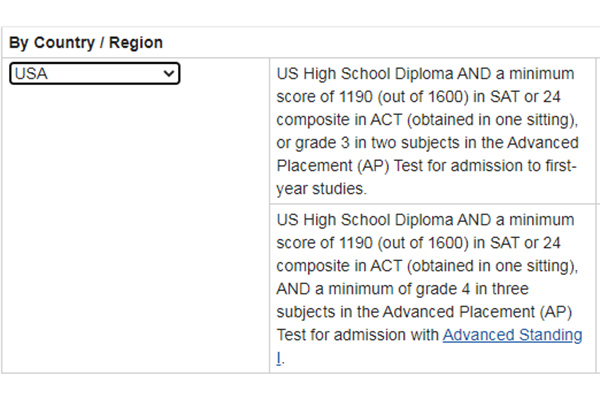Click "Placement (AP) Test for admission to first-" text
This screenshot has height=400, width=600.
click(x=426, y=166)
